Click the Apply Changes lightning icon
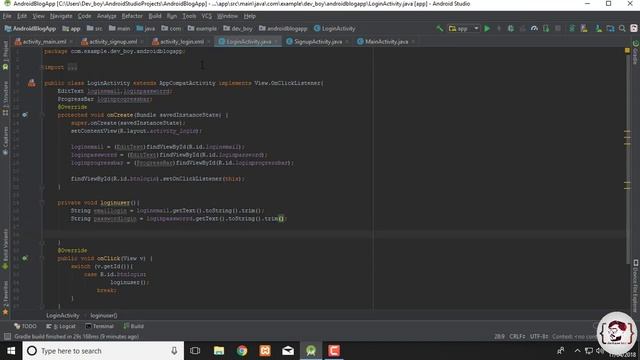This screenshot has width=640, height=360. click(499, 29)
